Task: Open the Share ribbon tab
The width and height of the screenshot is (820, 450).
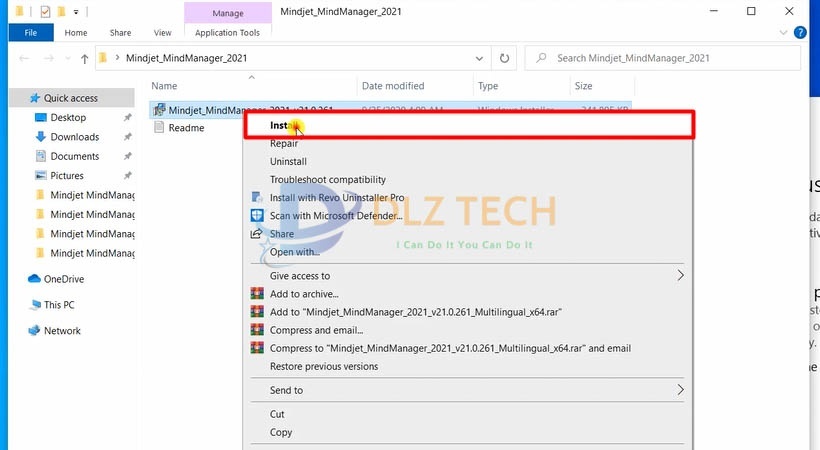Action: [120, 32]
